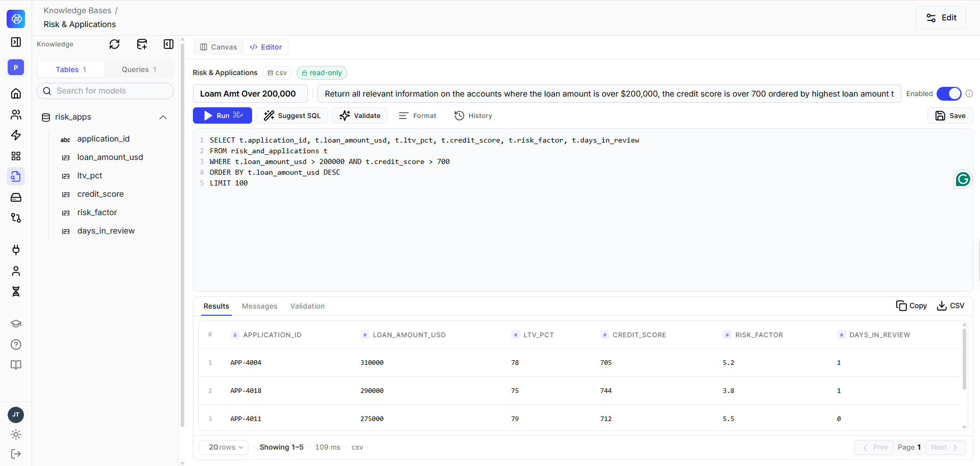Click the results table vertical scrollbar
The image size is (980, 466).
point(964,359)
